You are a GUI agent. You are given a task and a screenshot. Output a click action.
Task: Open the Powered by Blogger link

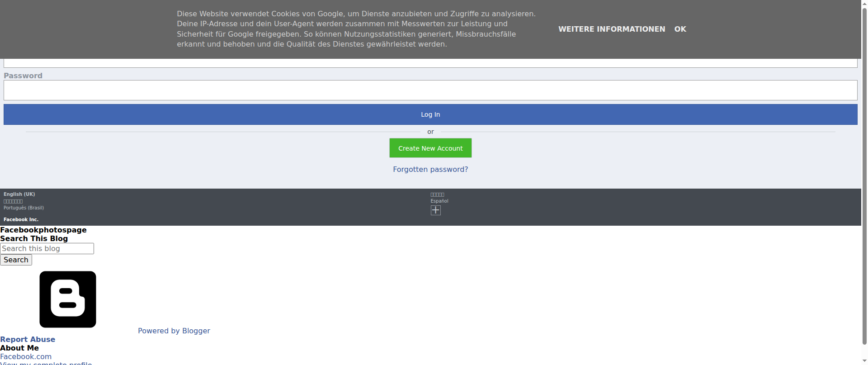(x=174, y=331)
